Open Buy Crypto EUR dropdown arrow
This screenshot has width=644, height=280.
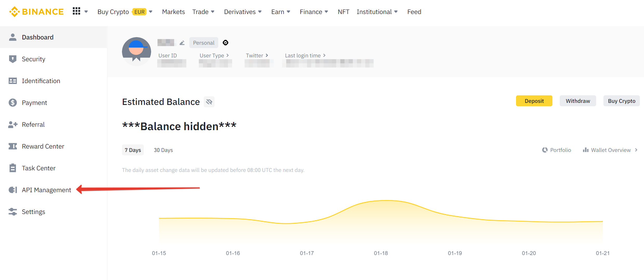click(151, 12)
